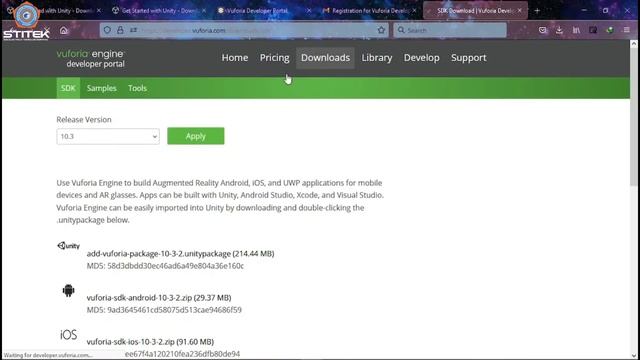Open the Firefox hamburger menu
The height and width of the screenshot is (360, 640).
pyautogui.click(x=627, y=30)
